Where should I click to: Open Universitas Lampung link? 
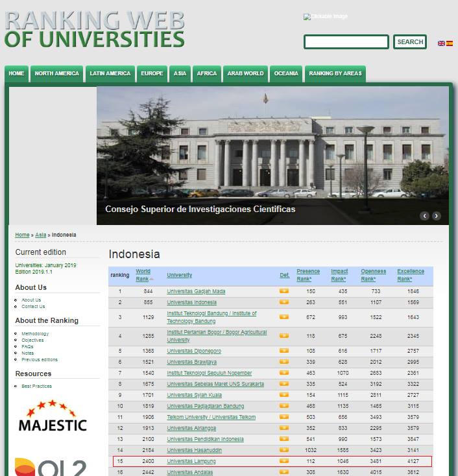[191, 461]
